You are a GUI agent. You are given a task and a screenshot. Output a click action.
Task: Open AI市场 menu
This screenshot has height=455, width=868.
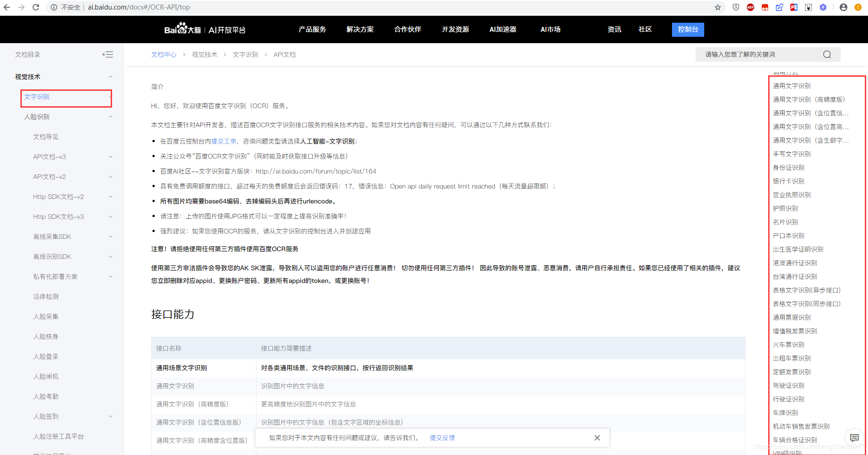tap(550, 29)
